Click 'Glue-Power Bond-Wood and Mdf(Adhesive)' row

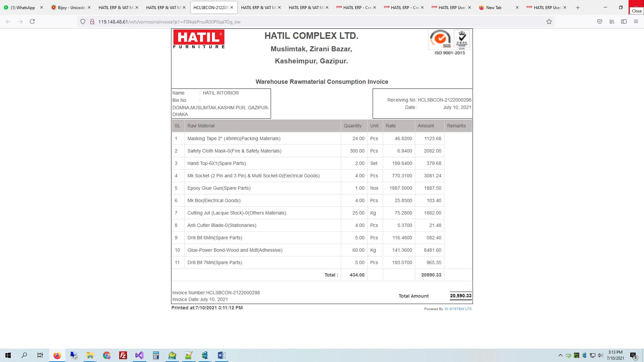tap(235, 250)
